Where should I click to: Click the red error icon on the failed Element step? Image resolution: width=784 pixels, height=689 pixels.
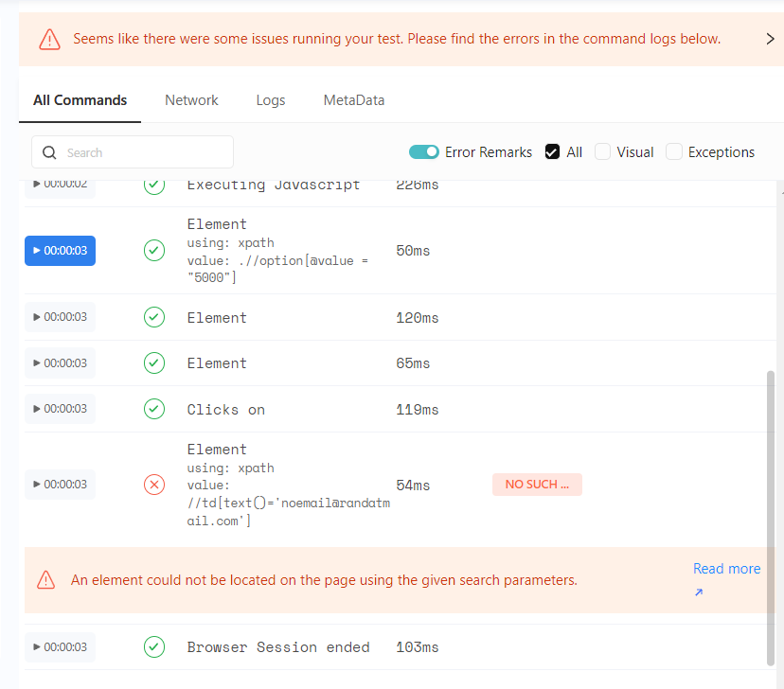pos(154,484)
